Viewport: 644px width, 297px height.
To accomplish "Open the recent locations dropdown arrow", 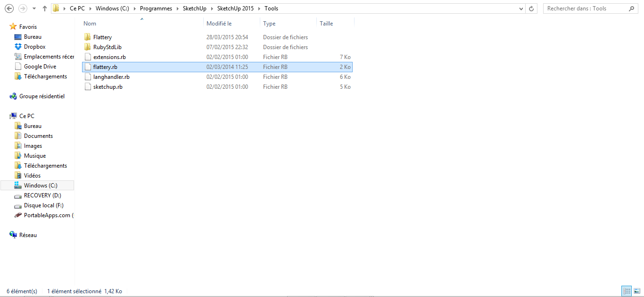I will click(34, 8).
